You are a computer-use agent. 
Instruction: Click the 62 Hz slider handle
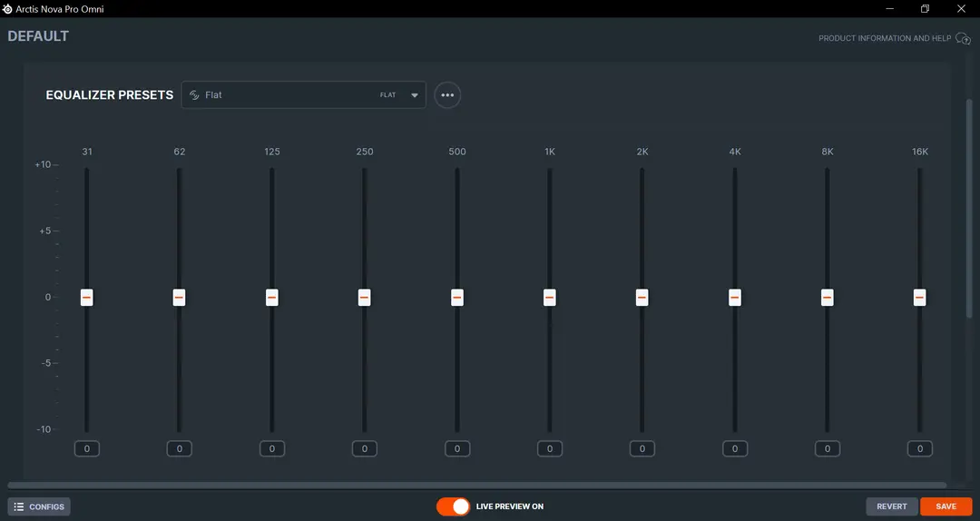click(180, 297)
